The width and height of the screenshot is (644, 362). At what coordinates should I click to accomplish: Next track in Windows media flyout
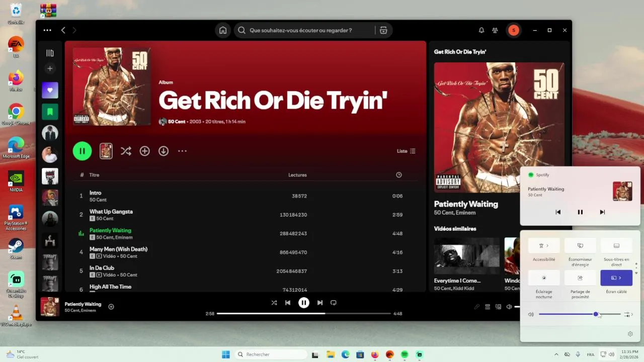(x=602, y=212)
